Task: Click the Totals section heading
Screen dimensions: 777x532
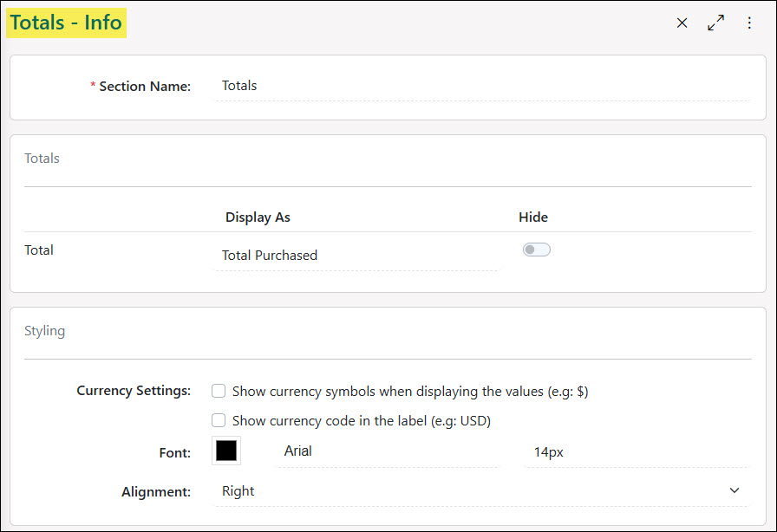Action: 42,159
